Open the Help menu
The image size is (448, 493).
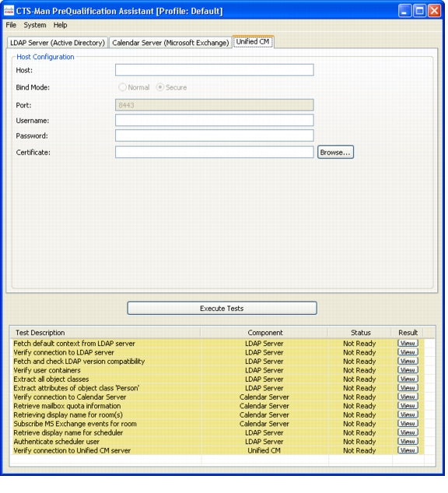[x=60, y=25]
